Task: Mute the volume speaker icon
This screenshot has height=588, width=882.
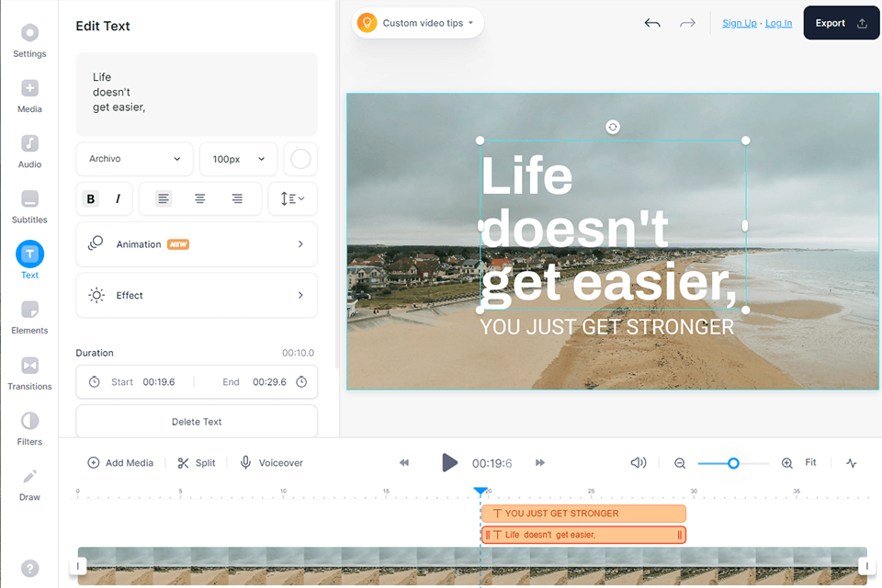Action: (639, 463)
